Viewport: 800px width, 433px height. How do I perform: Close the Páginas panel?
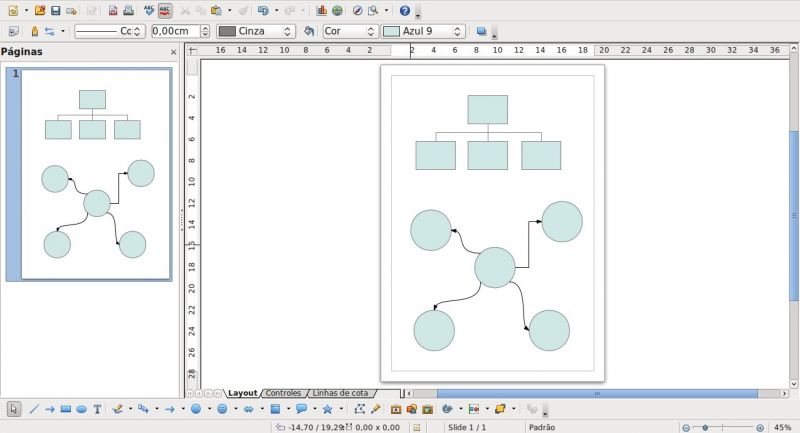(x=173, y=52)
